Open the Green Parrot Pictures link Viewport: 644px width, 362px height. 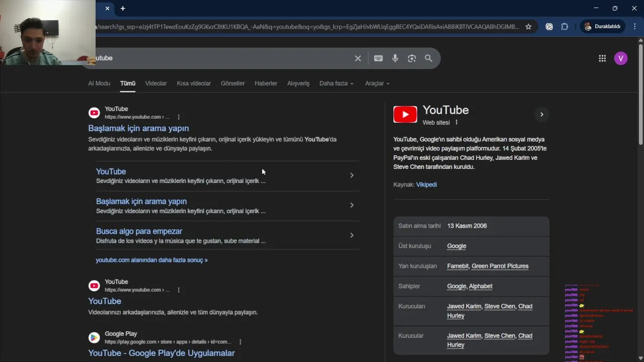(500, 266)
